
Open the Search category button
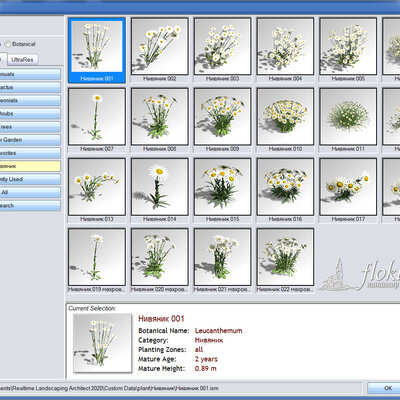(x=30, y=205)
